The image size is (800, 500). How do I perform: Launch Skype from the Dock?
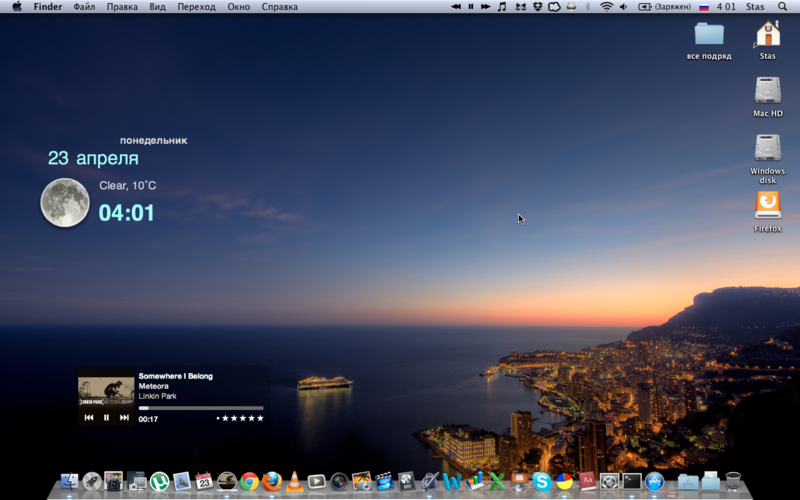pos(542,481)
